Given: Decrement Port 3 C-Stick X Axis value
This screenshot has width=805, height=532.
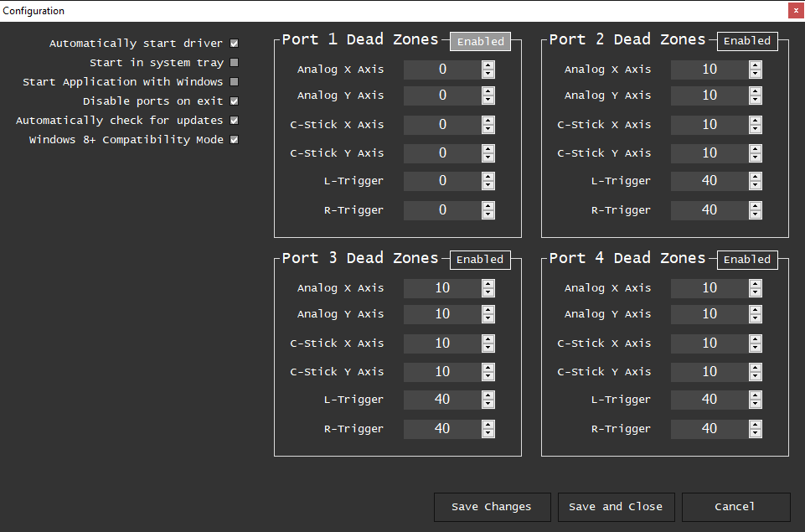Looking at the screenshot, I should pos(488,346).
